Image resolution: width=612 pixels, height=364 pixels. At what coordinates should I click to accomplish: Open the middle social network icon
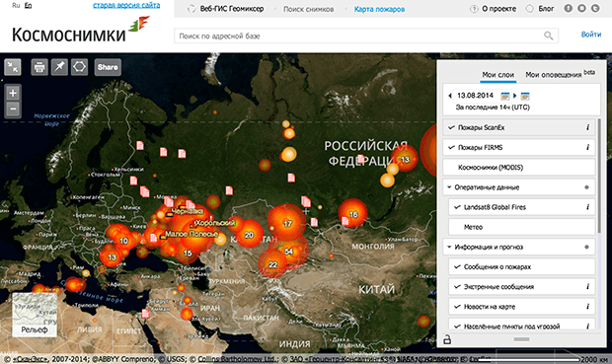click(x=581, y=8)
